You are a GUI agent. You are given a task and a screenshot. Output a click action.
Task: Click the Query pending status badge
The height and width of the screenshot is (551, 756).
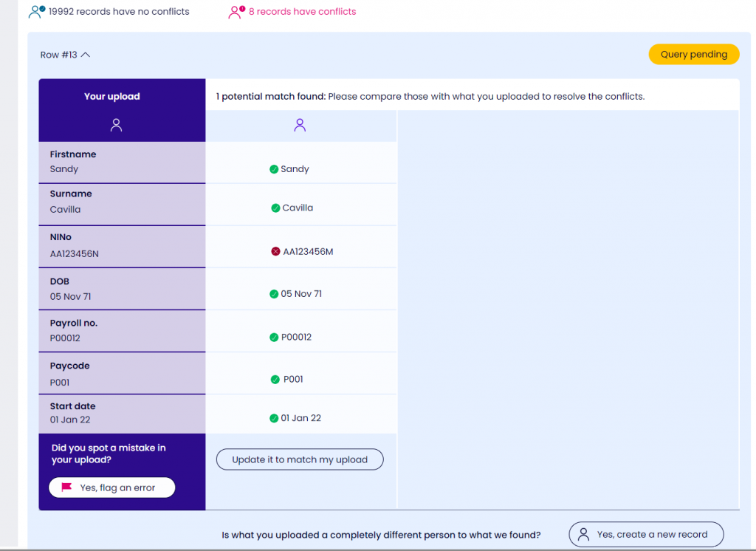(693, 55)
